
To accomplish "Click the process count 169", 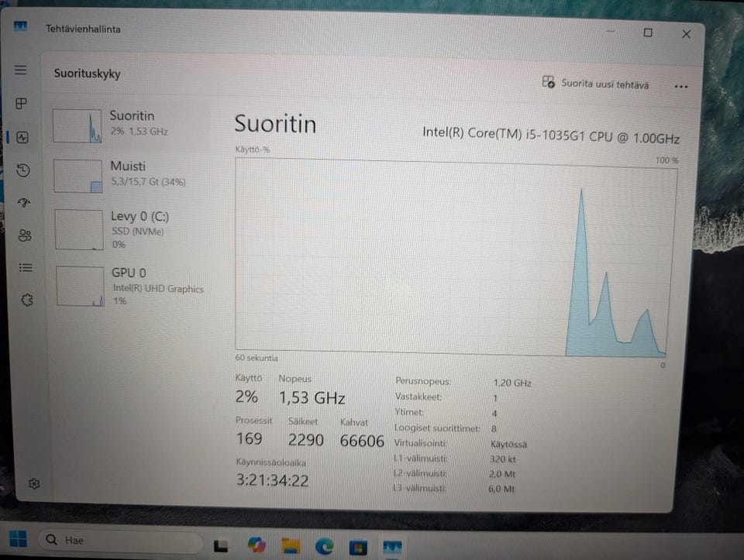I will point(249,438).
